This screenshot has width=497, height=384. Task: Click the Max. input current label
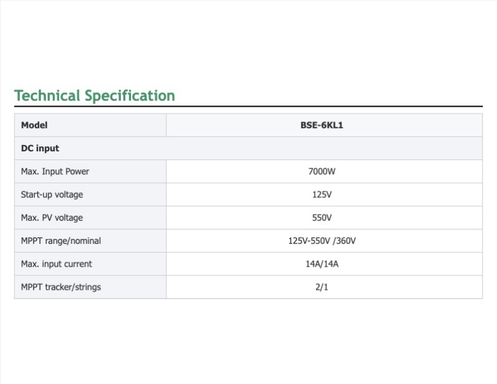[x=56, y=264]
